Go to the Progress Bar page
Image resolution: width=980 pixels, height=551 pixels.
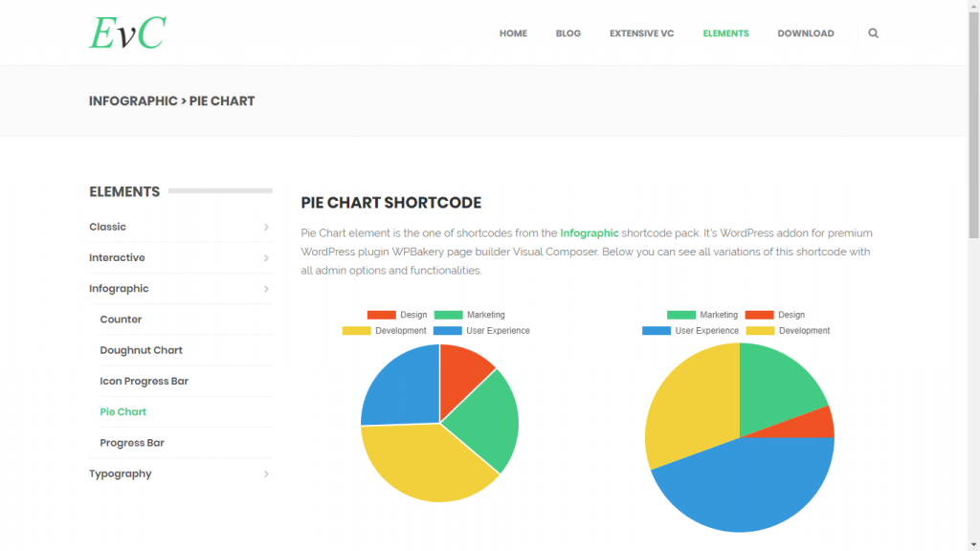[132, 443]
